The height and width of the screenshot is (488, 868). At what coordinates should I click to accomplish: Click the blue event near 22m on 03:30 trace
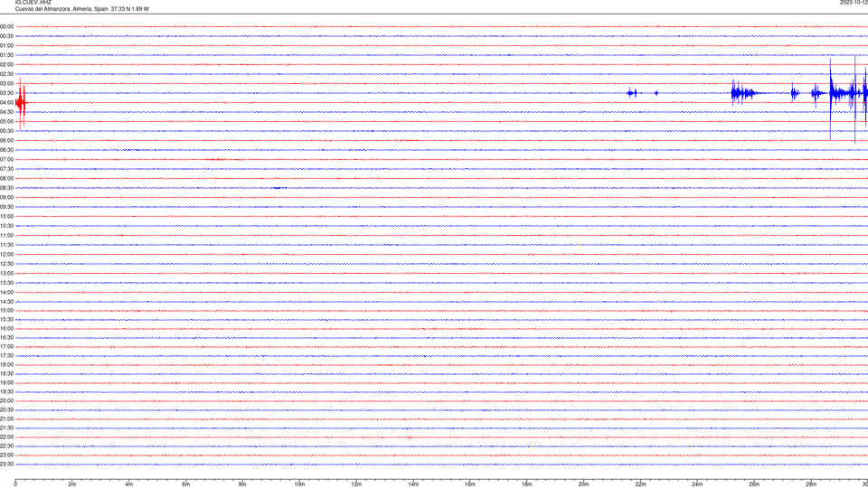pos(632,93)
